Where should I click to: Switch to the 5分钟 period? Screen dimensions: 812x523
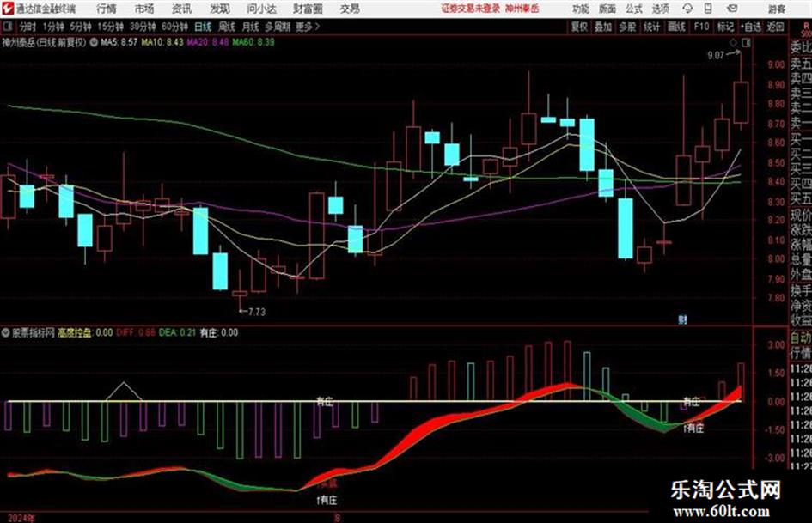pyautogui.click(x=81, y=27)
